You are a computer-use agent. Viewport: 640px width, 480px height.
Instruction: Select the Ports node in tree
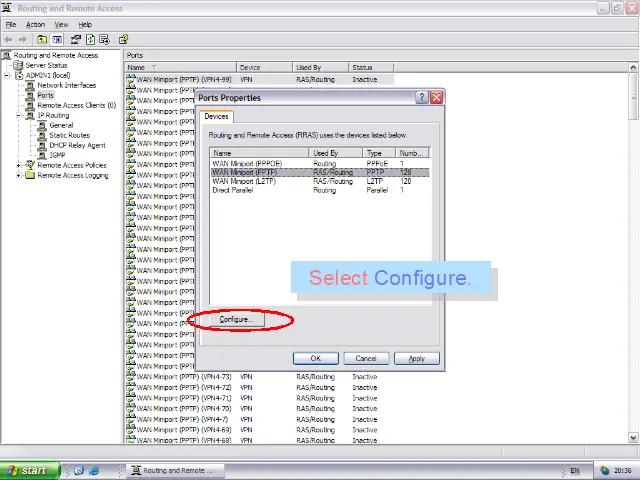[x=45, y=95]
